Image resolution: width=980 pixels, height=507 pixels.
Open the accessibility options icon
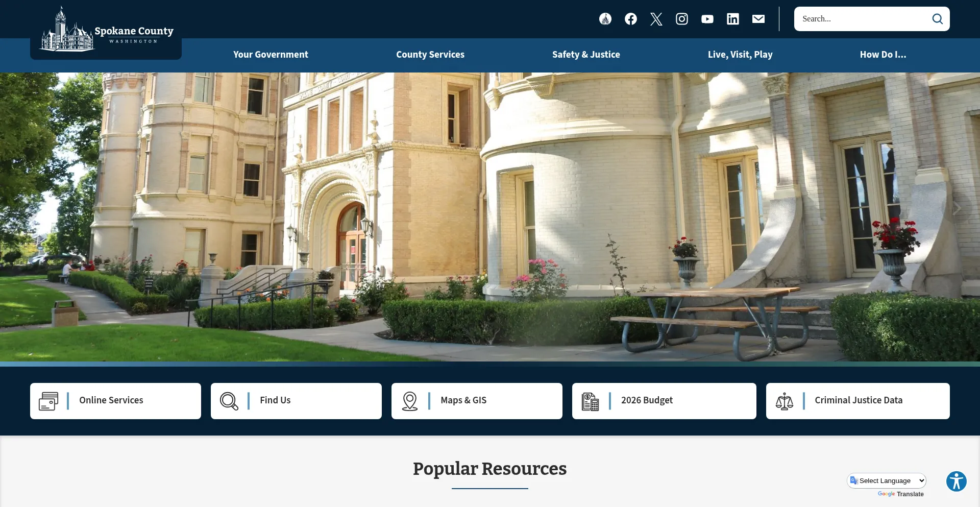956,481
